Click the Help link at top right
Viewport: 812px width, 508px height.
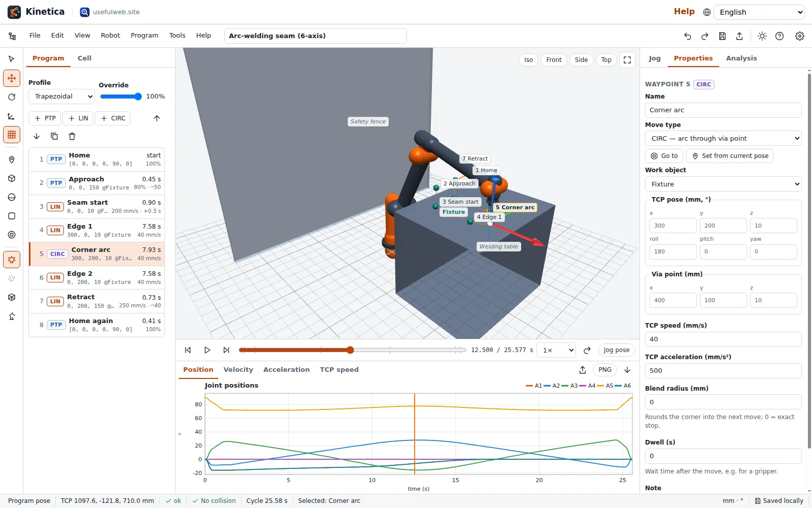click(684, 12)
